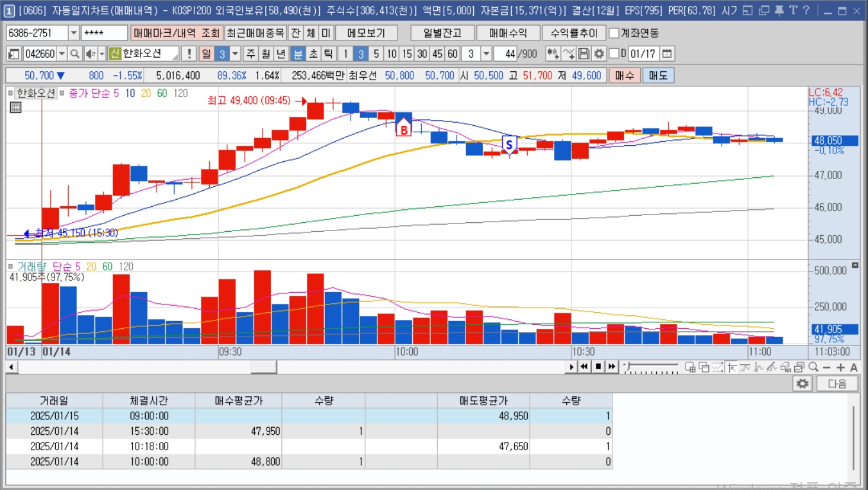Select the 10-minute interval button
The image size is (868, 490).
pyautogui.click(x=391, y=54)
